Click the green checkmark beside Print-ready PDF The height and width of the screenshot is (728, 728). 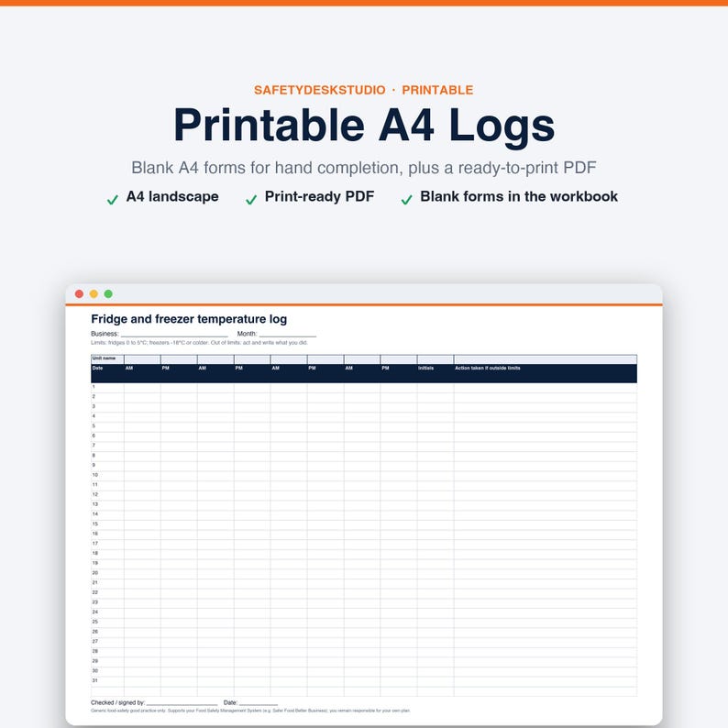point(251,200)
